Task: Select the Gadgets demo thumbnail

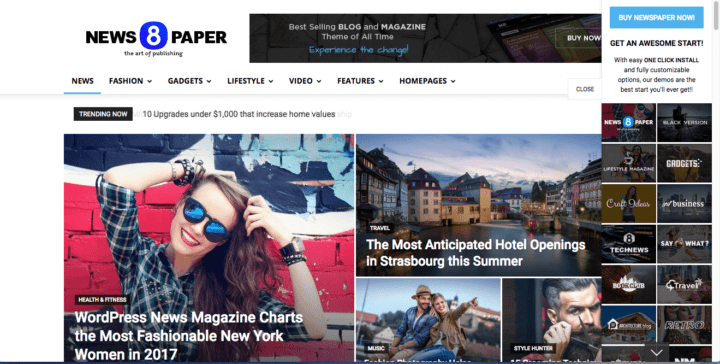Action: tap(684, 163)
